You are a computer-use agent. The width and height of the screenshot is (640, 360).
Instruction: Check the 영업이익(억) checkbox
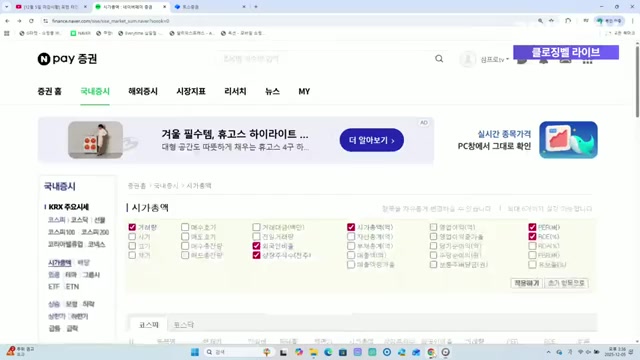[433, 227]
